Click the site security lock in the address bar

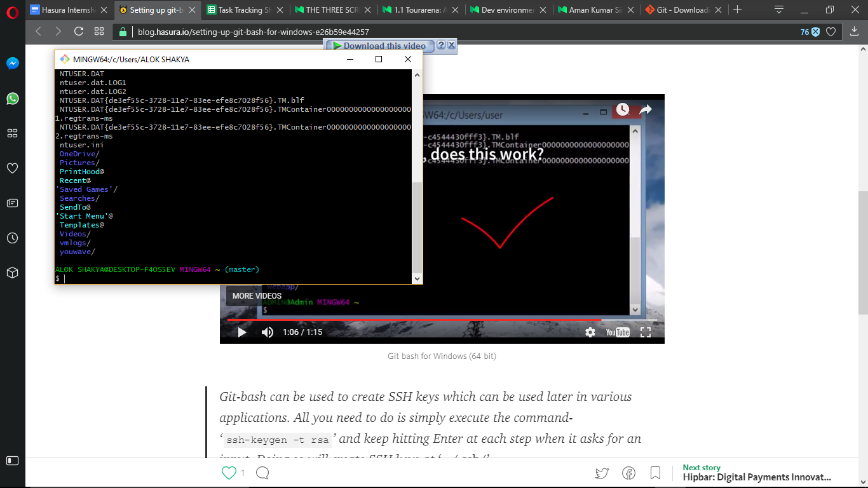coord(123,30)
